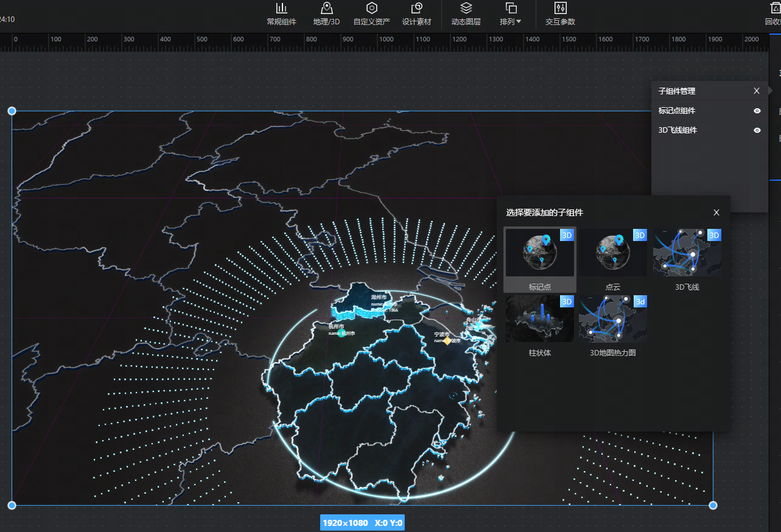This screenshot has height=532, width=781.
Task: Pick the 3D飞线 fly-line thumbnail
Action: point(687,253)
